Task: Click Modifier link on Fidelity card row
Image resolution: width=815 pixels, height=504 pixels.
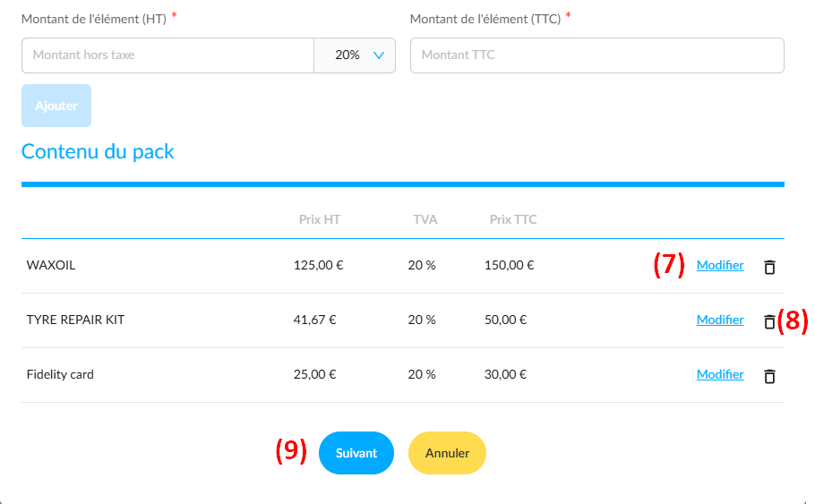Action: point(720,374)
